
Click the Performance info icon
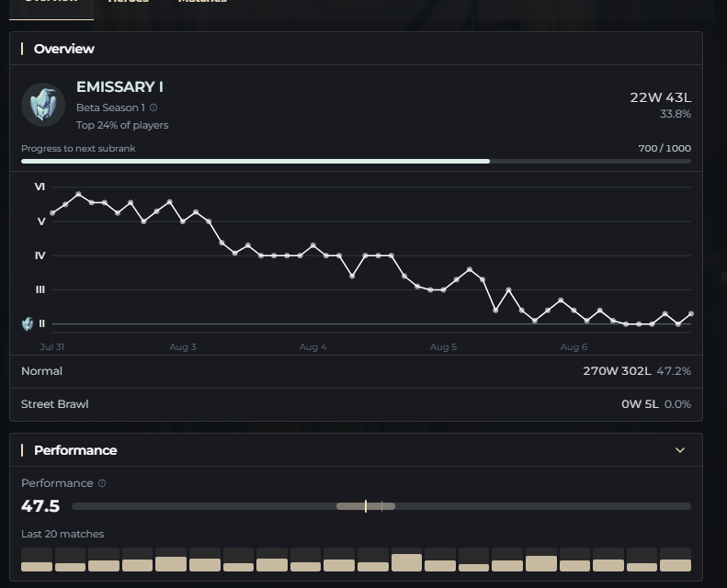102,483
